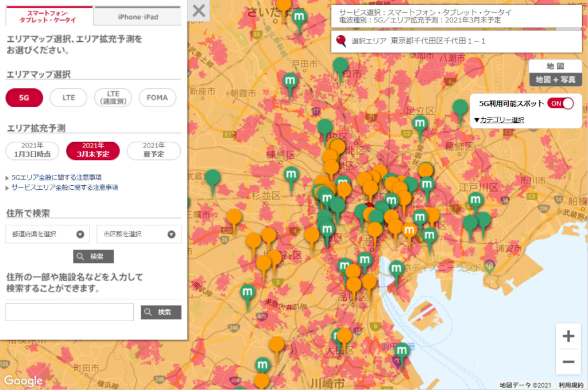Select the FOMA area map option

click(157, 97)
